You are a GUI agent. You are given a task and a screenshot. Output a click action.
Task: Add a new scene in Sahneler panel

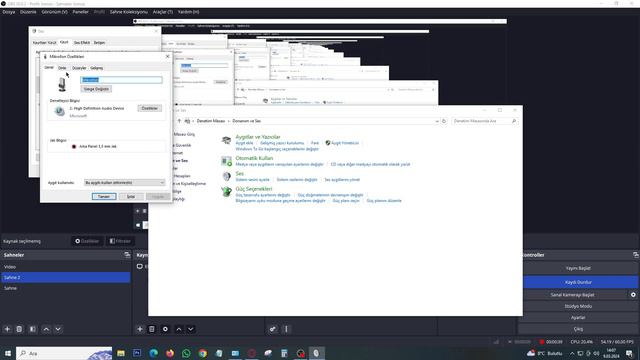7,329
